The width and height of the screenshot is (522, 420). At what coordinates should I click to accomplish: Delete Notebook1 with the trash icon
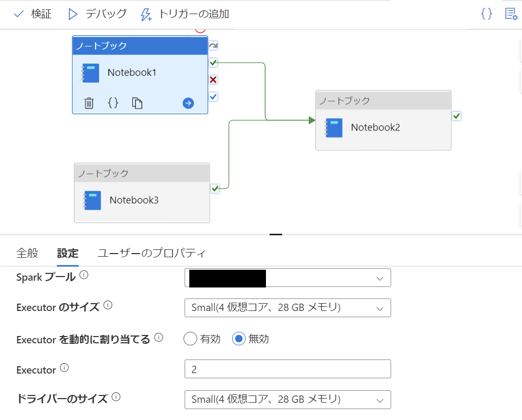point(89,103)
